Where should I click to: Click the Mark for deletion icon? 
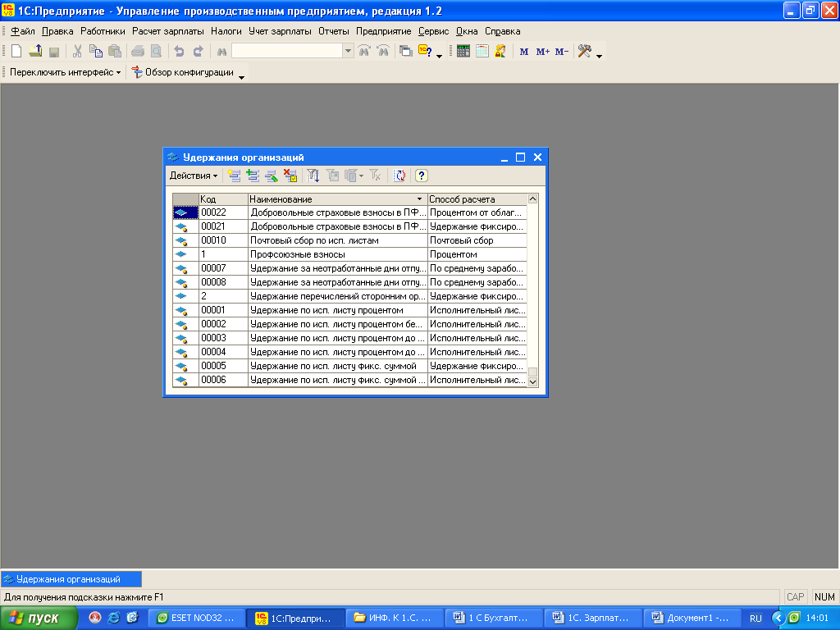click(290, 176)
